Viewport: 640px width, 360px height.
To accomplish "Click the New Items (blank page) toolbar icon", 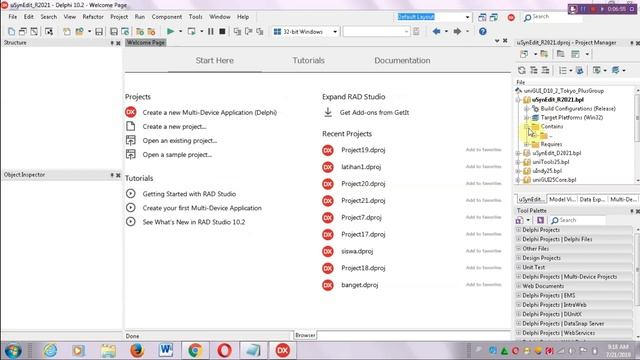I will pos(11,31).
